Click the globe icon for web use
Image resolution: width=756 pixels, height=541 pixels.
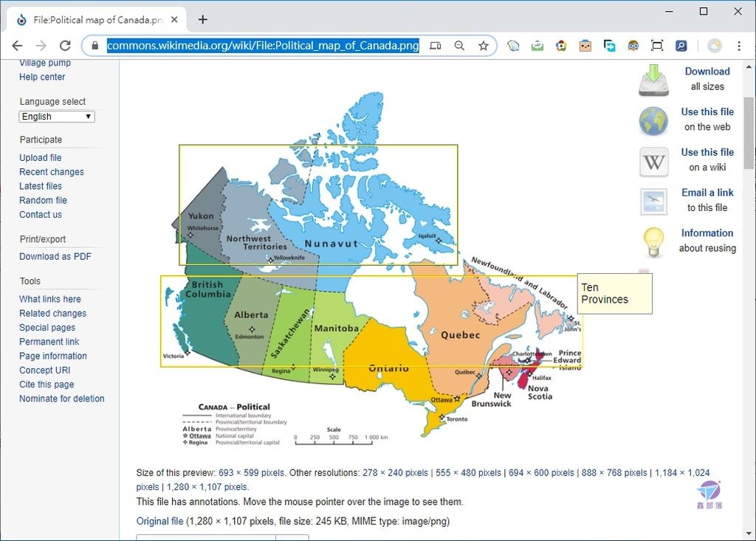[x=654, y=120]
